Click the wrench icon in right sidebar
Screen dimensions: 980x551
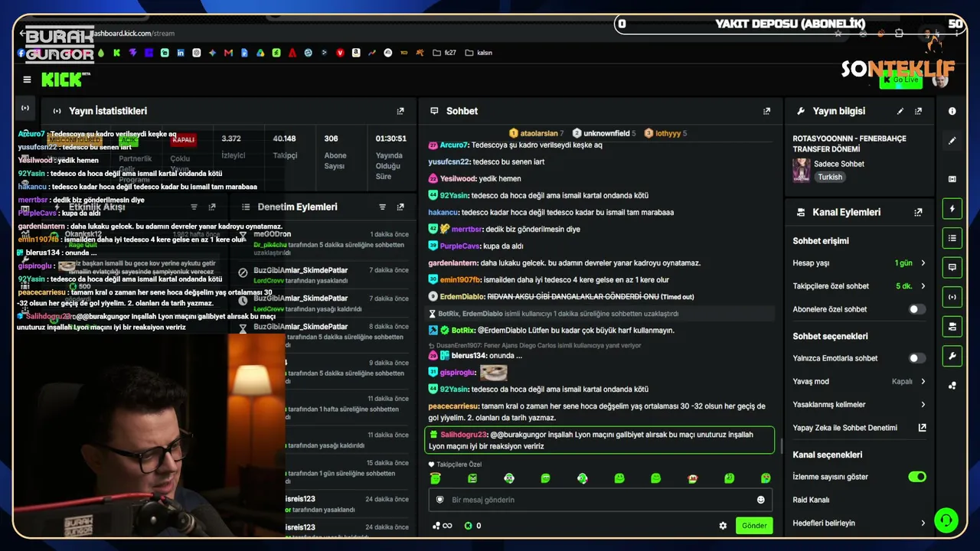click(x=952, y=356)
